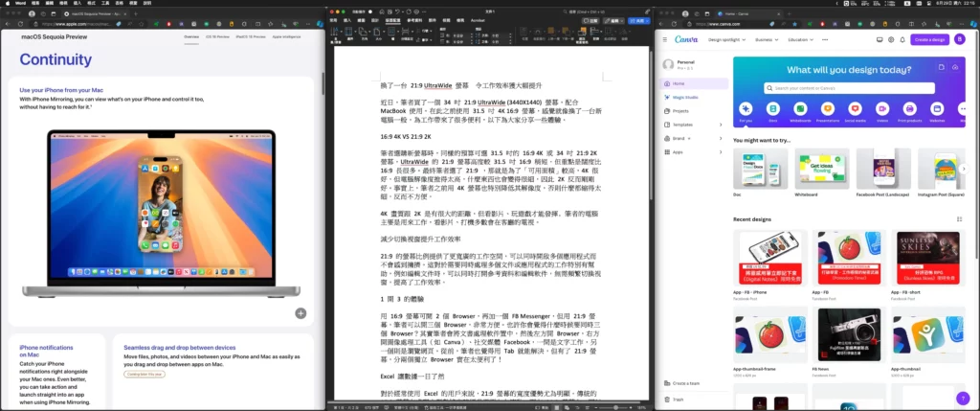Click the purple help question-mark button in Canva
The image size is (980, 411).
pos(963,398)
